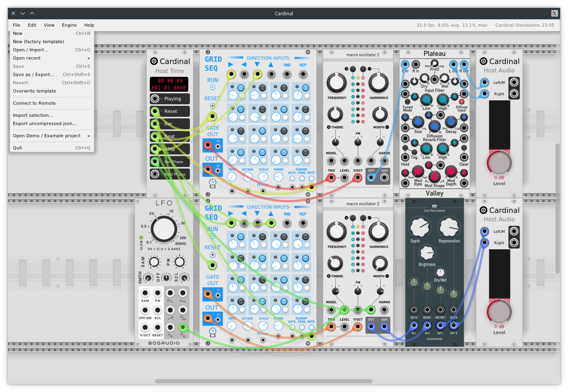Click the IN L jack on MV reverb
Viewport: 568px width, 392px height.
coord(414,325)
